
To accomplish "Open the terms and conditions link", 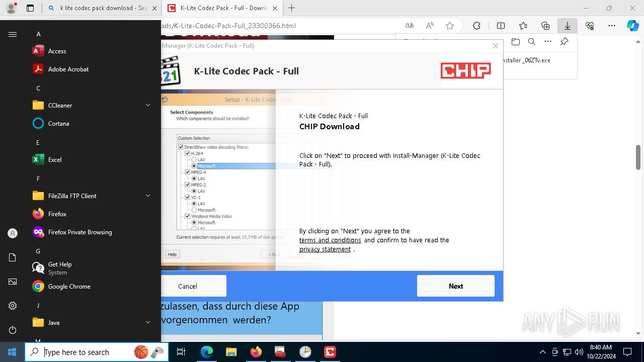I will [330, 240].
